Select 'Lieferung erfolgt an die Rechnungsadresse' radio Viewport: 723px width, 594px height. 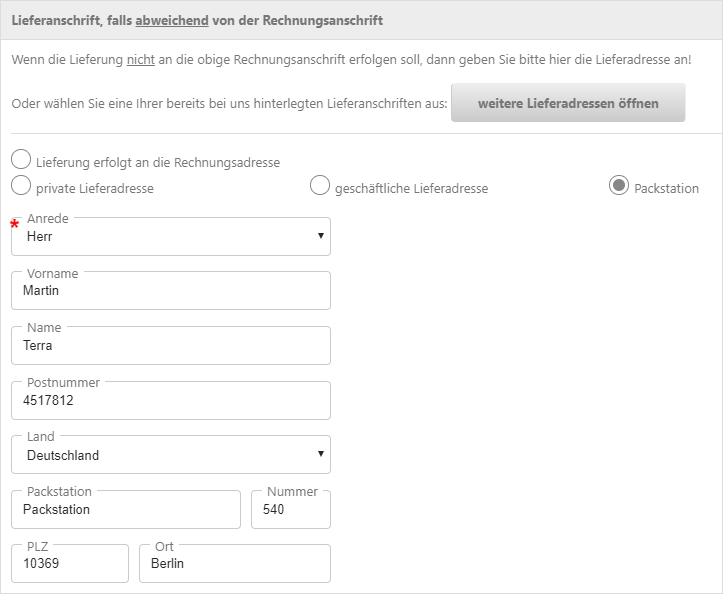click(21, 159)
